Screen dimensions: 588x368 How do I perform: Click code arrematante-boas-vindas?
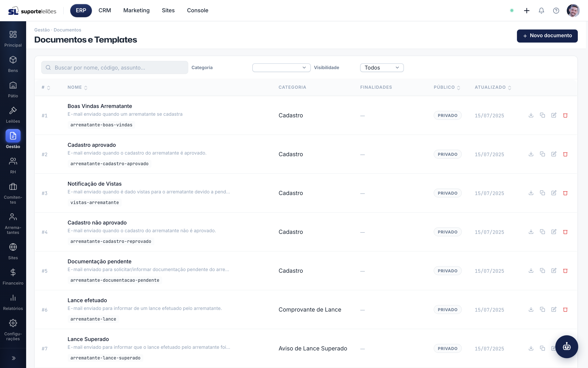click(x=101, y=125)
